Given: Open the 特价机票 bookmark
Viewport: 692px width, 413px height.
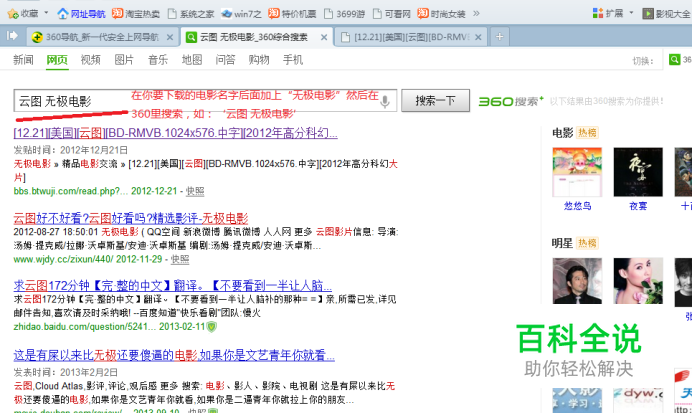Looking at the screenshot, I should [292, 14].
